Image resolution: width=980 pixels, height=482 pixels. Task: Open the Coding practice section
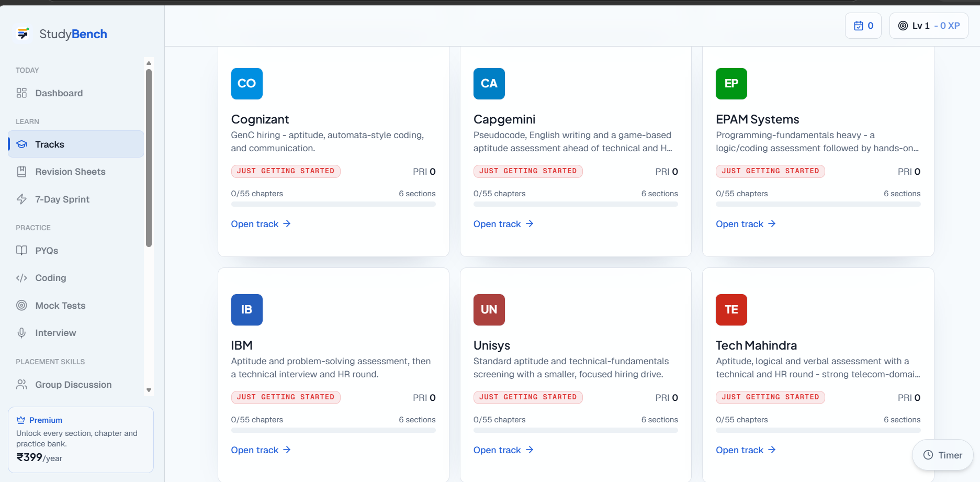[76, 278]
